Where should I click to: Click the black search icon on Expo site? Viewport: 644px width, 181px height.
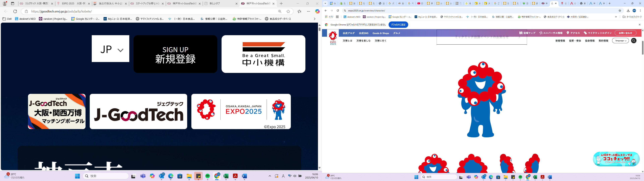pyautogui.click(x=633, y=41)
